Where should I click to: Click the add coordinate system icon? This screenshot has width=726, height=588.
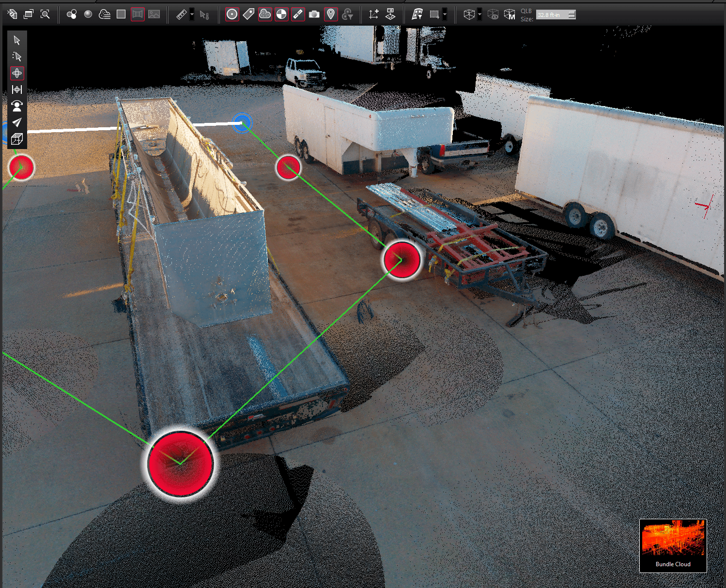[x=373, y=15]
